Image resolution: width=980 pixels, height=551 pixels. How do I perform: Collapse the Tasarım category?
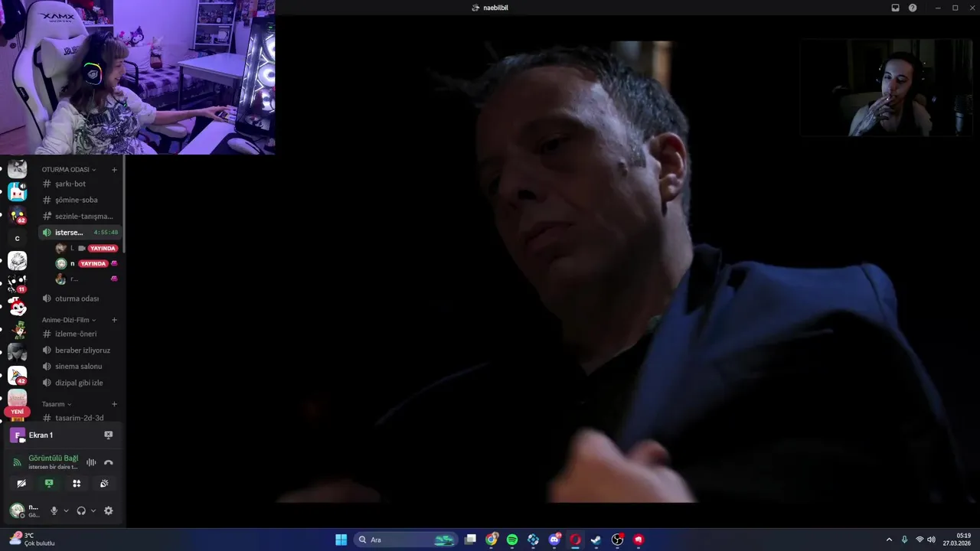[57, 404]
